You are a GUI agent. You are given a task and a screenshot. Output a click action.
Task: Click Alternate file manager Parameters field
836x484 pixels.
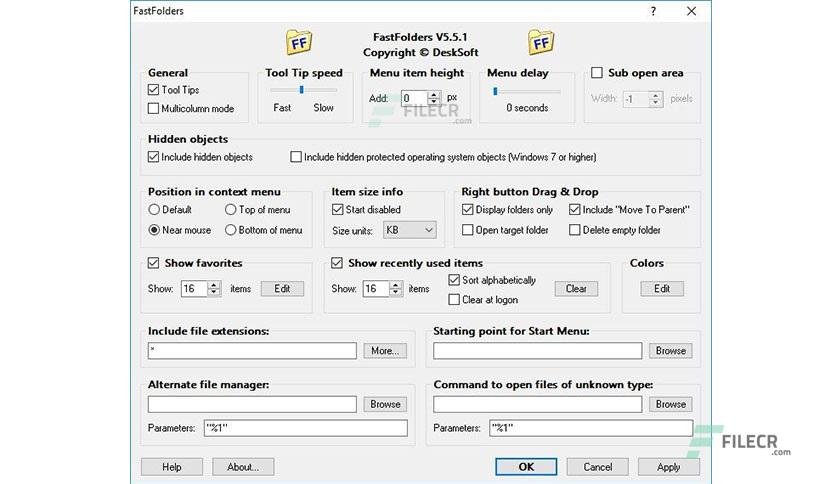click(306, 428)
